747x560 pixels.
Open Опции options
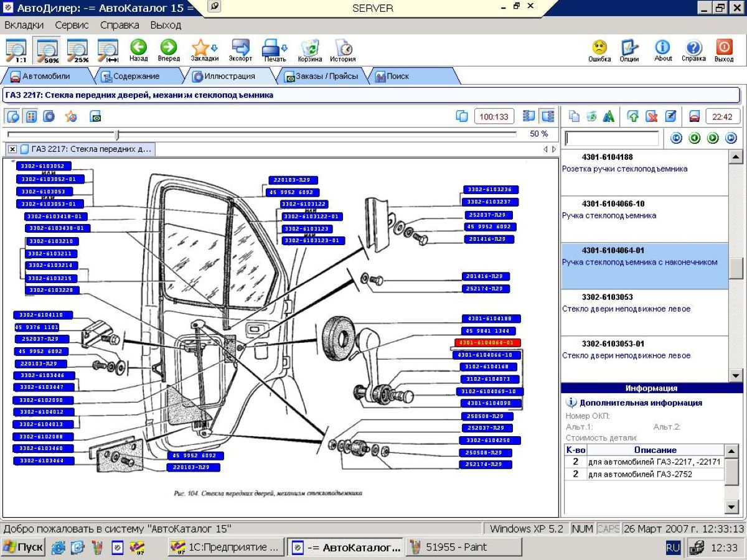click(629, 50)
